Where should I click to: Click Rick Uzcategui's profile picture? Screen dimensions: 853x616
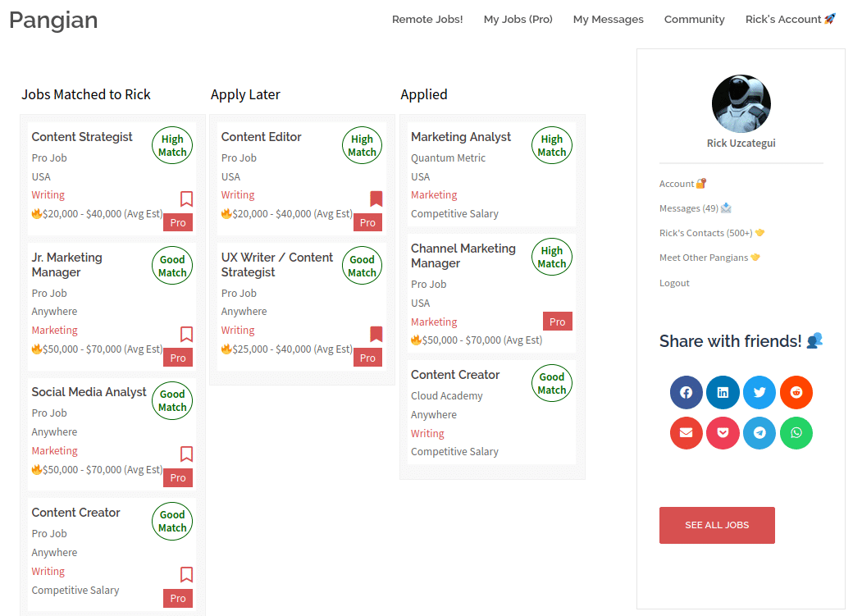[x=741, y=104]
